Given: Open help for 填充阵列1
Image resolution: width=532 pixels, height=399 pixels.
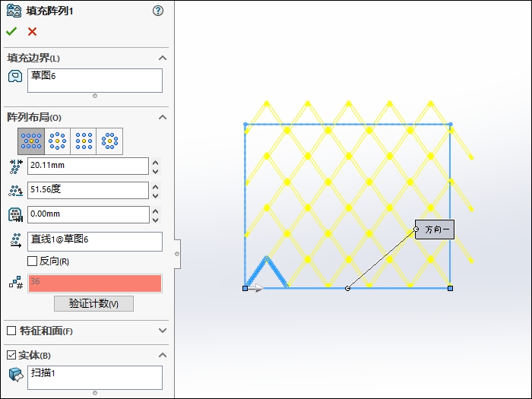Looking at the screenshot, I should [x=158, y=11].
